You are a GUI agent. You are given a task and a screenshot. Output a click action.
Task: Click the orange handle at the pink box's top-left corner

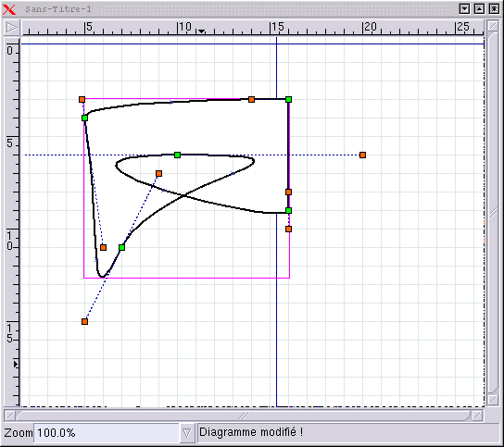[82, 100]
